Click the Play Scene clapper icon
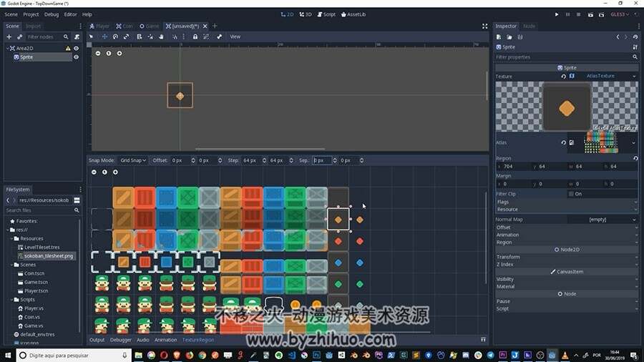The width and height of the screenshot is (644, 362). point(590,15)
